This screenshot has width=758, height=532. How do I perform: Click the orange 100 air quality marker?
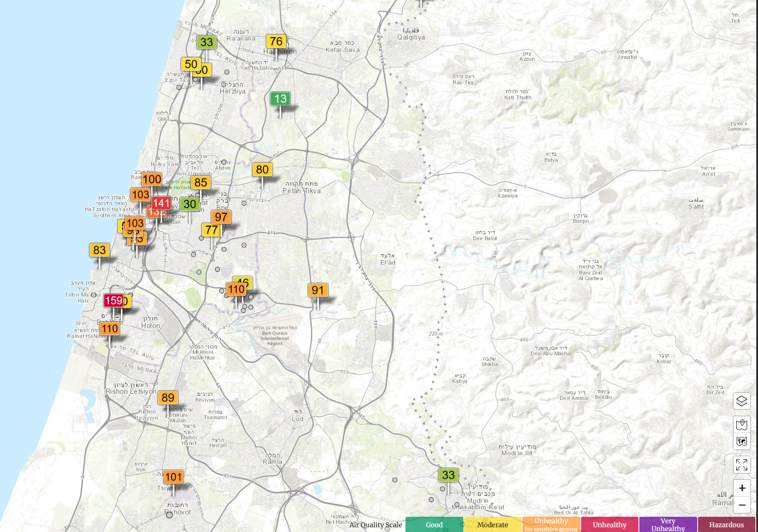pyautogui.click(x=152, y=179)
